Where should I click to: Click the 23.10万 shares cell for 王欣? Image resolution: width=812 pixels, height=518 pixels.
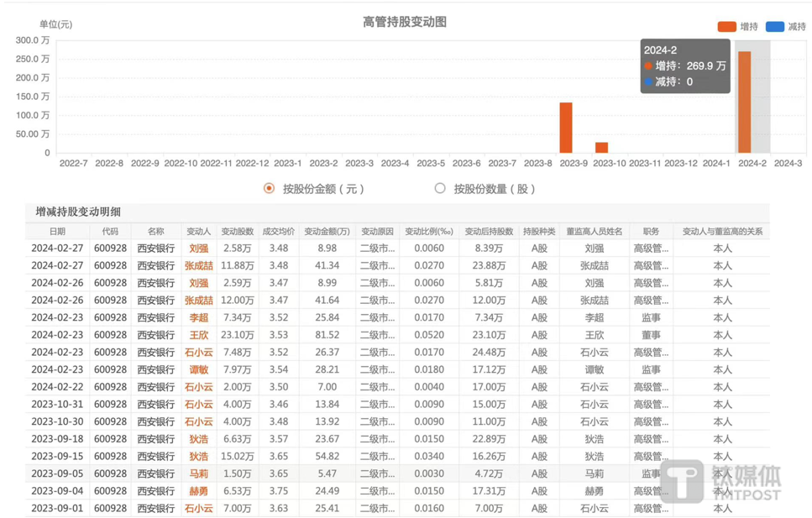(x=238, y=335)
